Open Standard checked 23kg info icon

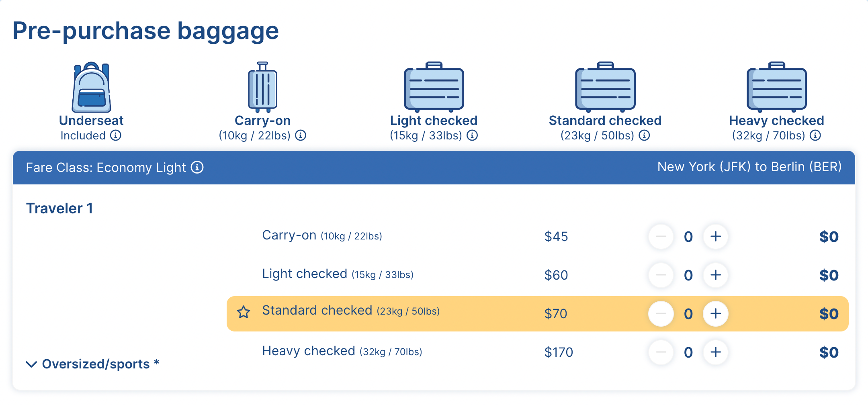[644, 135]
